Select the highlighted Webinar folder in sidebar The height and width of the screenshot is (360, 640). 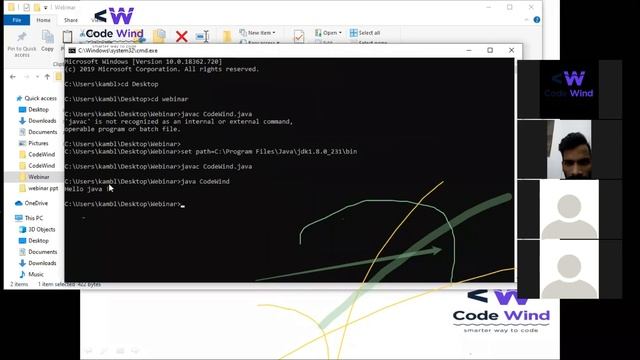tap(34, 177)
